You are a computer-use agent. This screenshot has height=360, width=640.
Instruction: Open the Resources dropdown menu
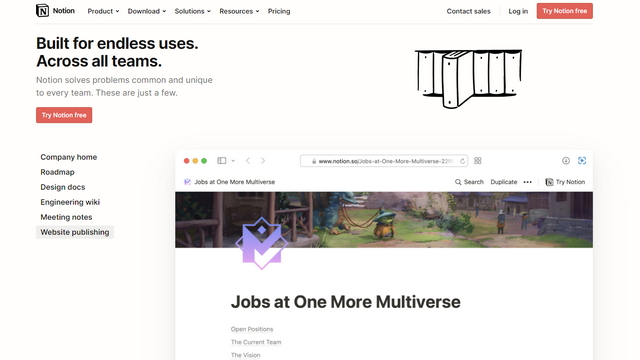239,11
